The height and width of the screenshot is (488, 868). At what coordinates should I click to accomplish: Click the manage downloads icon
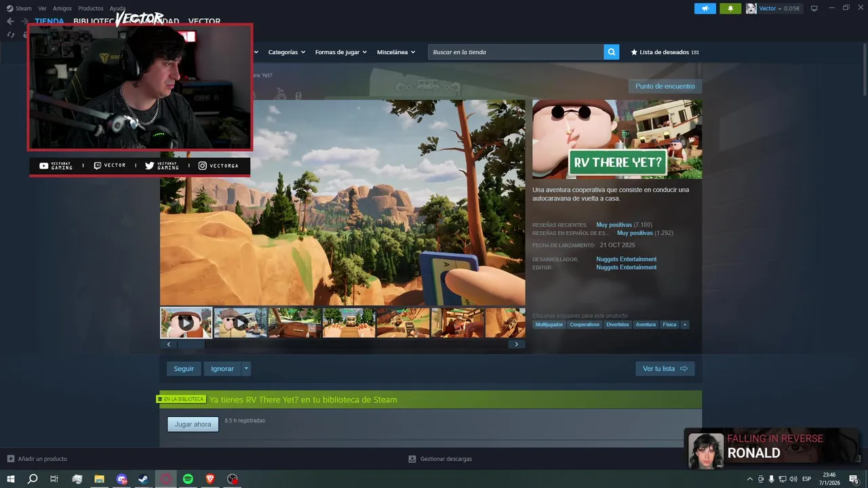click(x=412, y=459)
